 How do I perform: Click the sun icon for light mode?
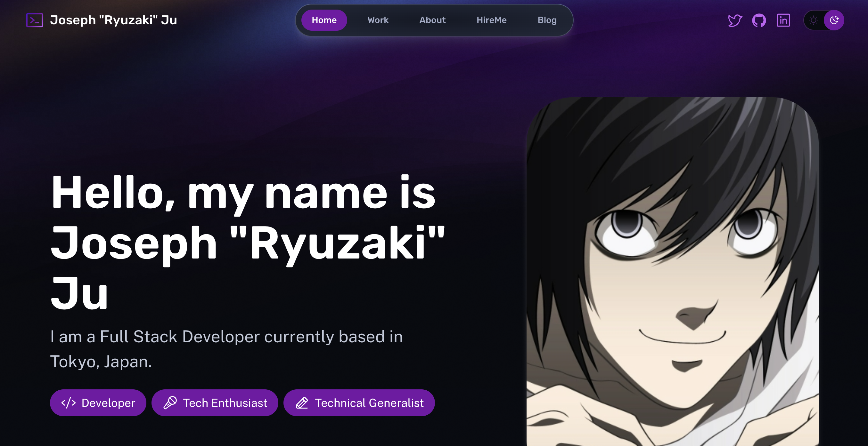[814, 20]
